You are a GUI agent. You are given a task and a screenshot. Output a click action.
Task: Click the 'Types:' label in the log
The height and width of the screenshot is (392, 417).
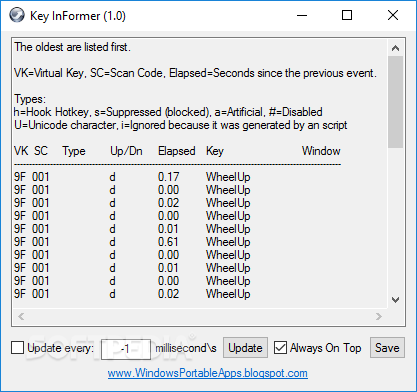click(30, 99)
